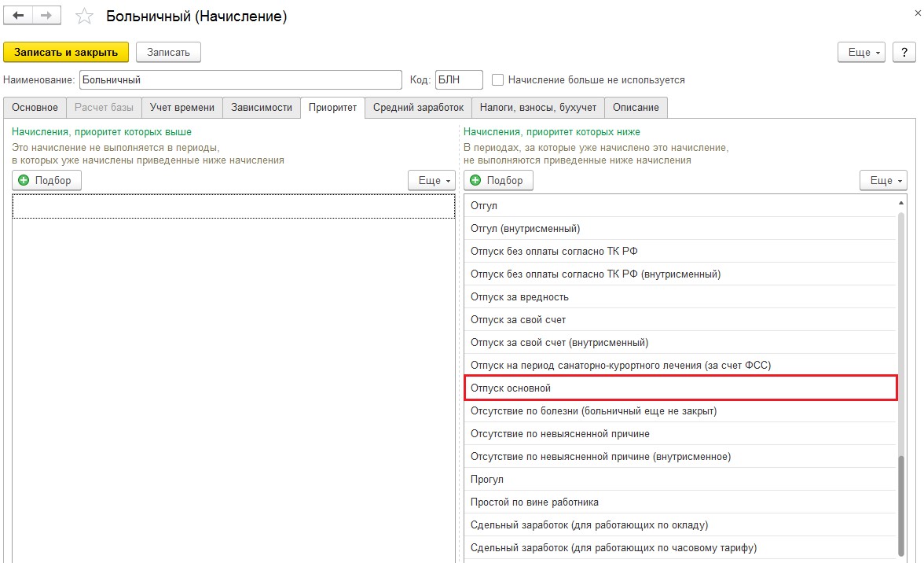924x563 pixels.
Task: Click the scroll-up arrow in right list
Action: coord(900,204)
